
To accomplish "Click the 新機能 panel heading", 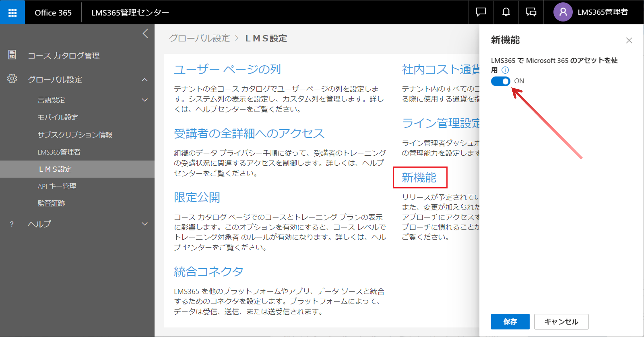I will pyautogui.click(x=505, y=40).
